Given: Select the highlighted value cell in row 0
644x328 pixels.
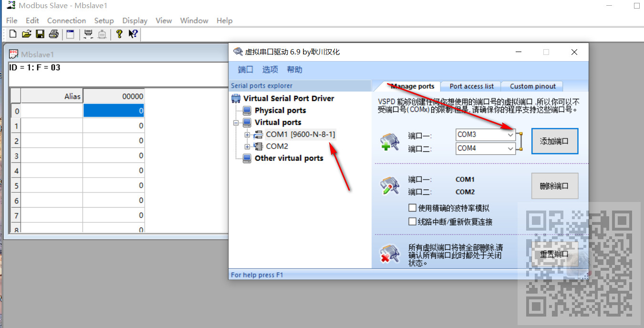Looking at the screenshot, I should coord(114,111).
